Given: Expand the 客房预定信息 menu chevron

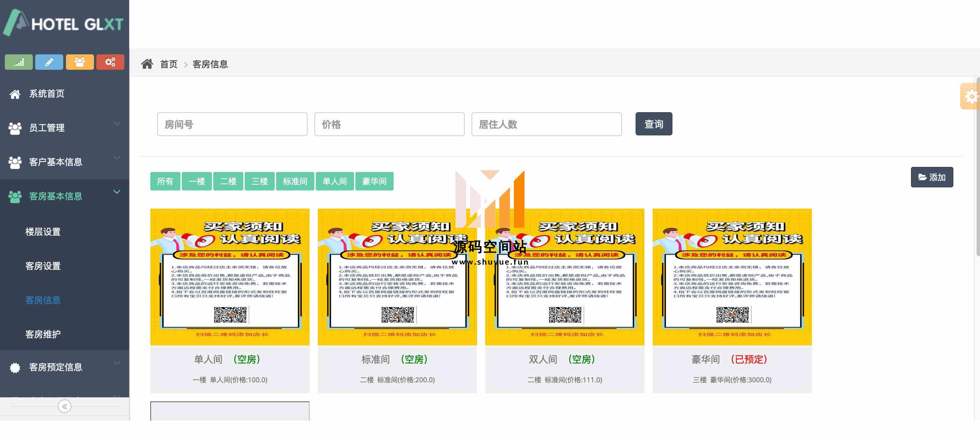Looking at the screenshot, I should pyautogui.click(x=117, y=363).
